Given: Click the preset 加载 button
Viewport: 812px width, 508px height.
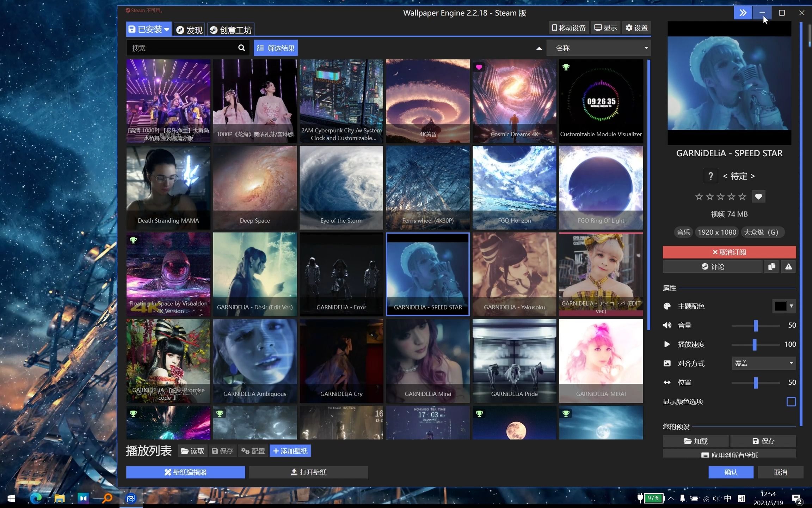Looking at the screenshot, I should 696,441.
